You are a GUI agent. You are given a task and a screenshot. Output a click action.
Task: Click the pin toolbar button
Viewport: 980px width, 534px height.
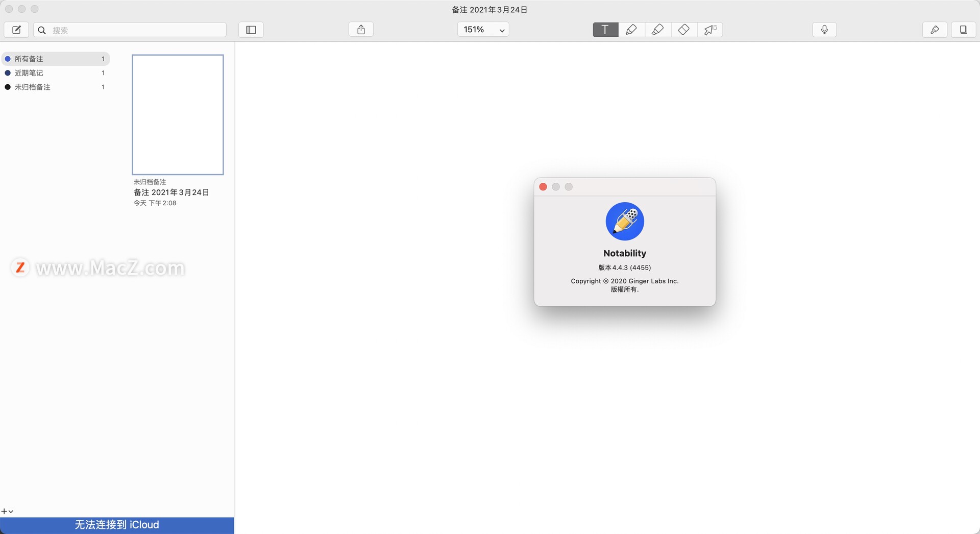(x=935, y=30)
